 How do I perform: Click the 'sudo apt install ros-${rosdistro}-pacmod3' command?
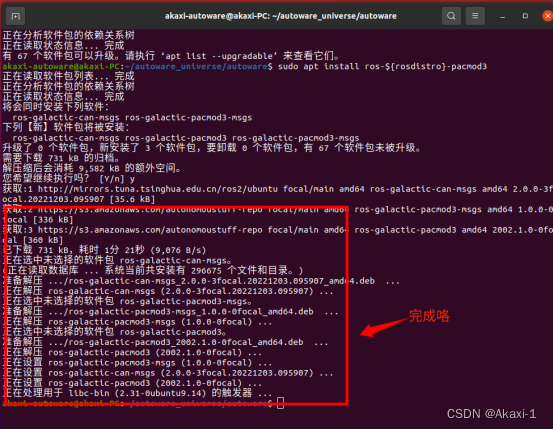point(382,66)
